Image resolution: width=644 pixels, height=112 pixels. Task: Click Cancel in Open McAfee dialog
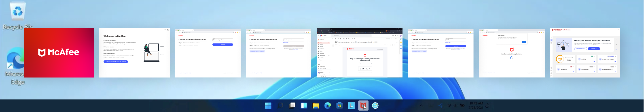[x=524, y=42]
